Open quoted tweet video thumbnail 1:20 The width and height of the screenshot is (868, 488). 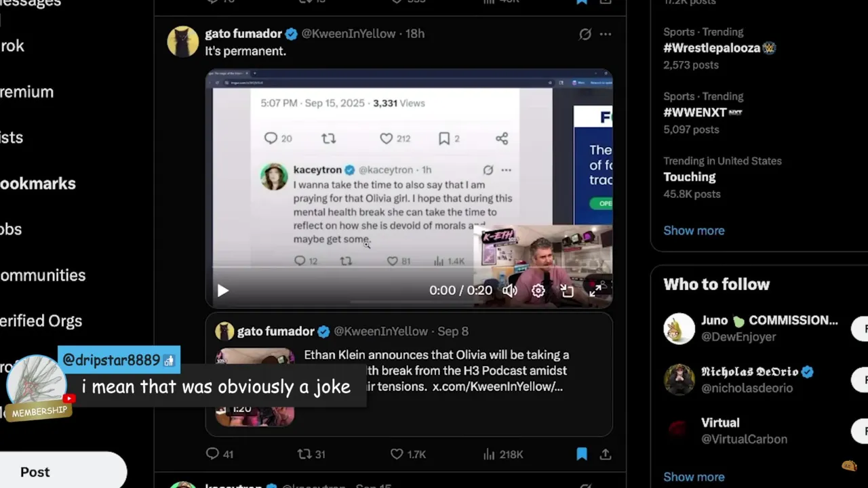[x=255, y=387]
